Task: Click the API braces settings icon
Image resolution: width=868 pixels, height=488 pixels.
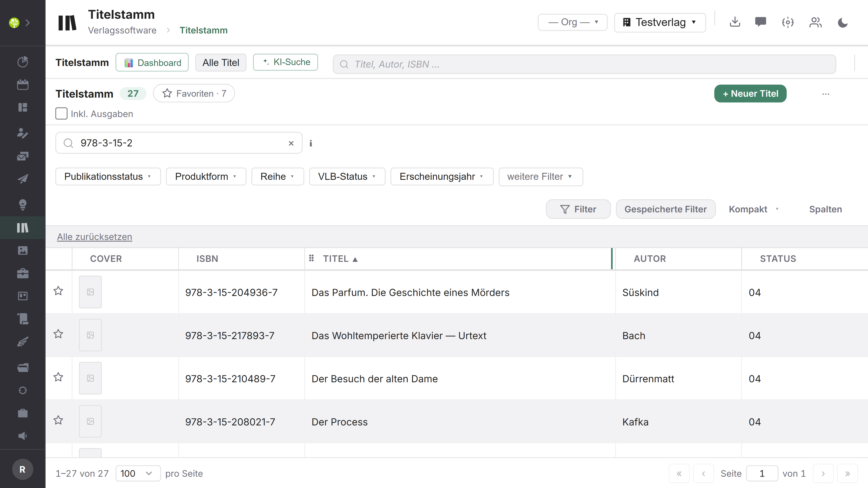Action: (788, 23)
